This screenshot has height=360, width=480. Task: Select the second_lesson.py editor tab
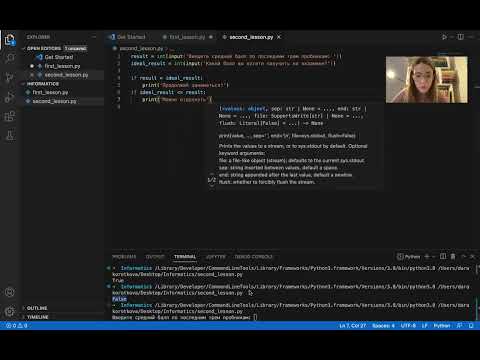(251, 37)
